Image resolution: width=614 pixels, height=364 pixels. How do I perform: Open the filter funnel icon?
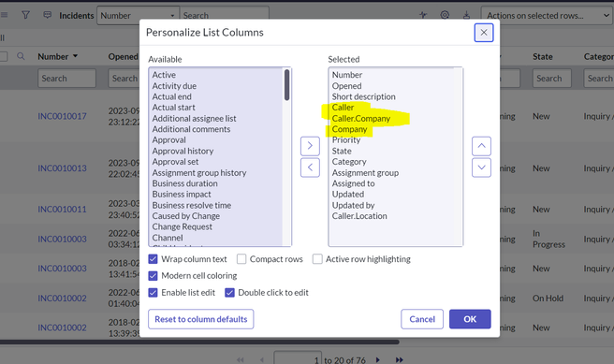click(x=25, y=15)
